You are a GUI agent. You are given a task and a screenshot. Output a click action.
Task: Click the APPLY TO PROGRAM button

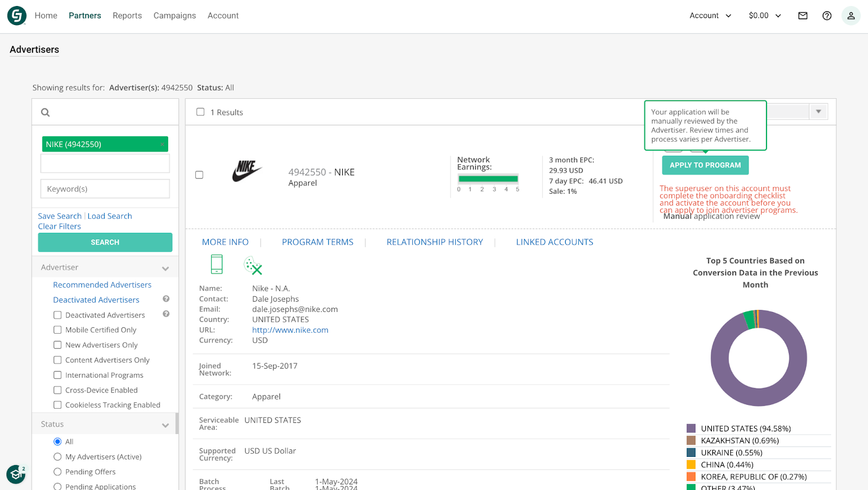[705, 165]
